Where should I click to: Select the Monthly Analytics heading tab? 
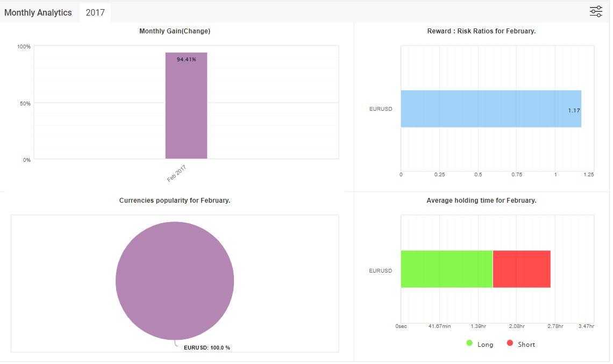(38, 12)
